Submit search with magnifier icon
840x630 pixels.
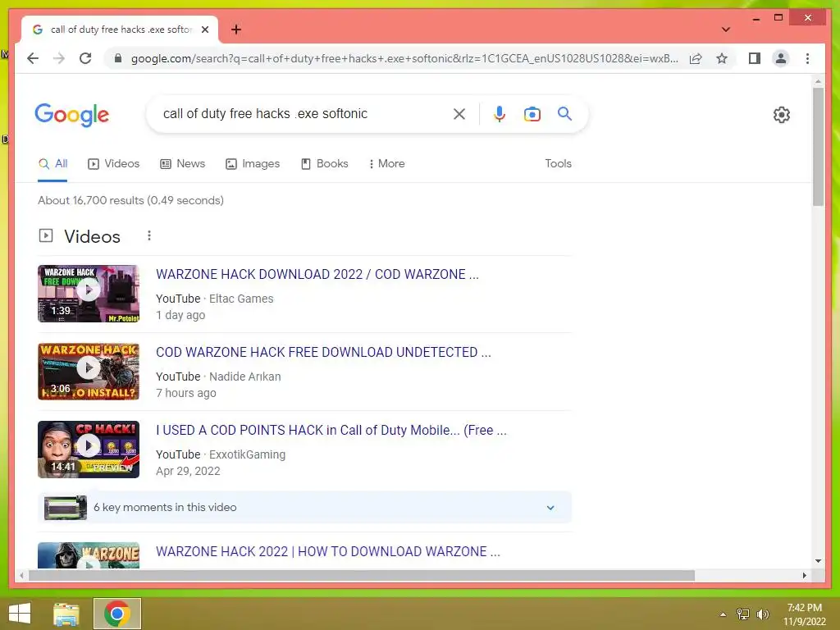pyautogui.click(x=564, y=113)
